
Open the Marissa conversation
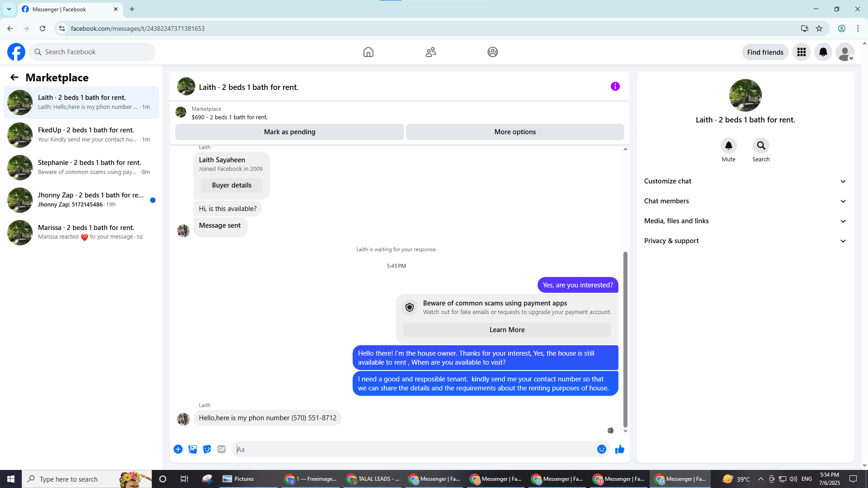pos(81,233)
